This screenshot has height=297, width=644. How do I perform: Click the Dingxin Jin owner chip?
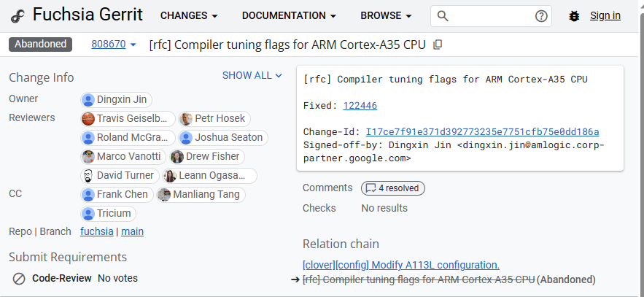click(117, 100)
